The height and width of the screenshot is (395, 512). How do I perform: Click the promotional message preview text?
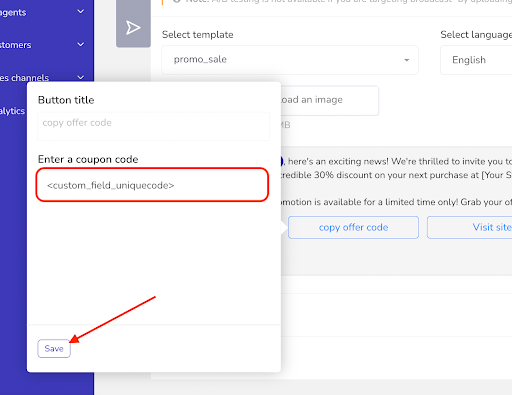[x=396, y=182]
